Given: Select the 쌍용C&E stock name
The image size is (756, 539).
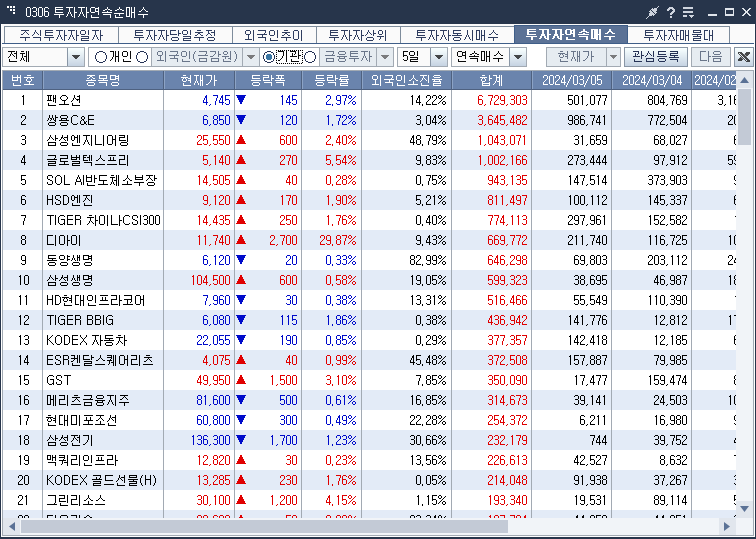Looking at the screenshot, I should click(70, 120).
